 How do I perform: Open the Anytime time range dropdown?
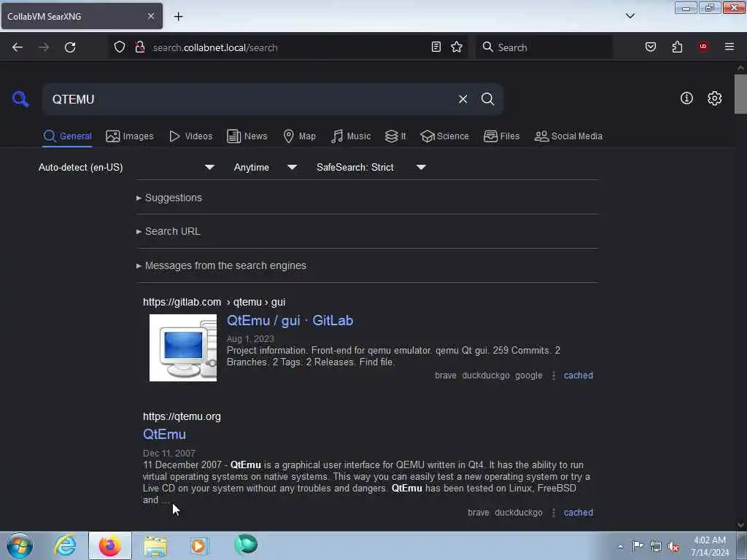[x=266, y=167]
